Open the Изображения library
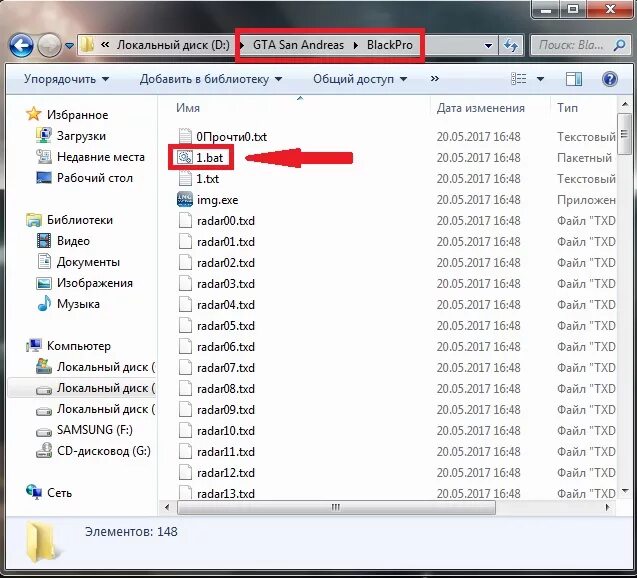Image resolution: width=637 pixels, height=578 pixels. pos(95,283)
